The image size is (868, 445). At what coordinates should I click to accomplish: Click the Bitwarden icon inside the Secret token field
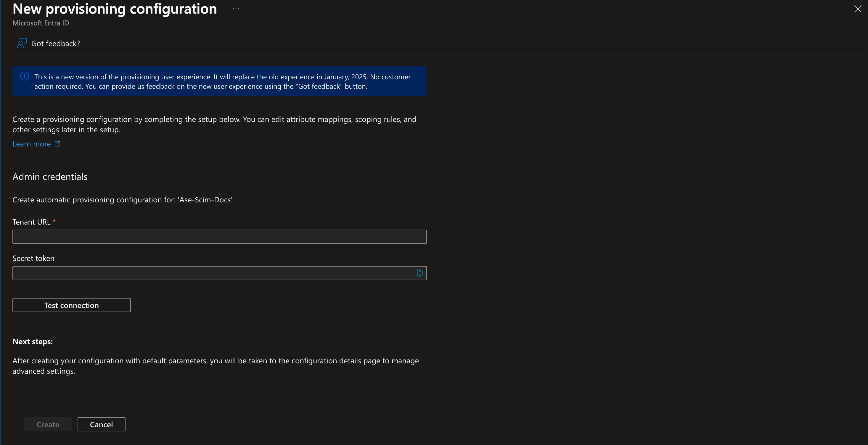click(419, 273)
